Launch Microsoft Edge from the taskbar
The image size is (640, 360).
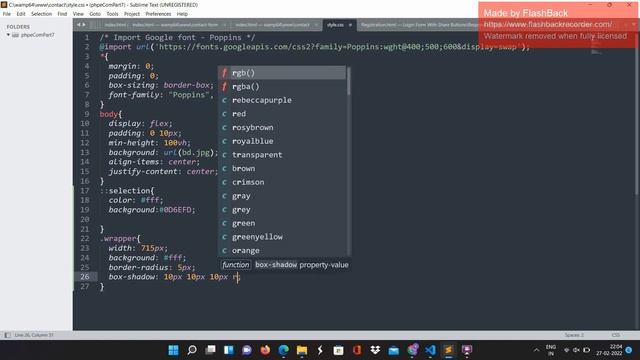coord(284,350)
